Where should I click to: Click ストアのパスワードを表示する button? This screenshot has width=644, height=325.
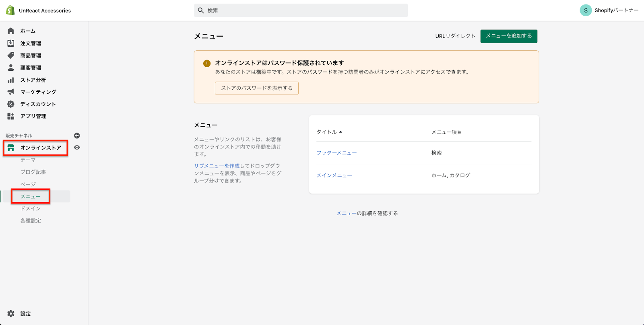pos(257,88)
